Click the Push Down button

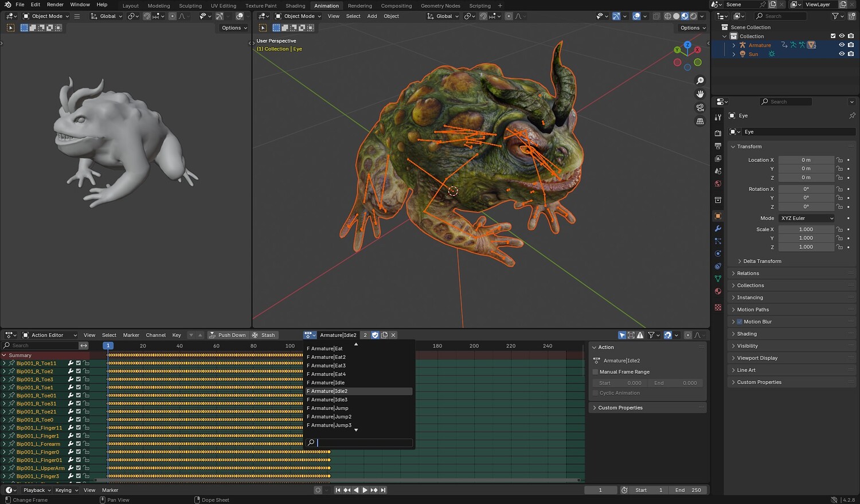coord(227,335)
